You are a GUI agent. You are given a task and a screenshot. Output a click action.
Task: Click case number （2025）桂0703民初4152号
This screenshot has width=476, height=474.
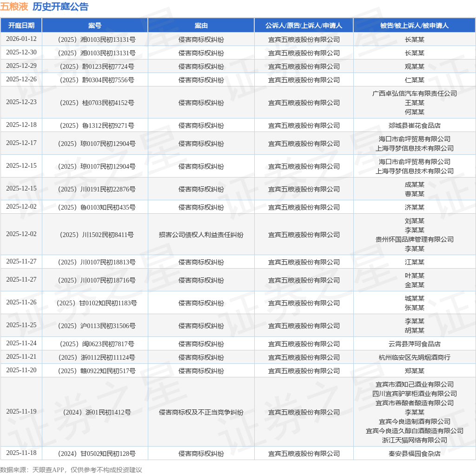point(97,103)
